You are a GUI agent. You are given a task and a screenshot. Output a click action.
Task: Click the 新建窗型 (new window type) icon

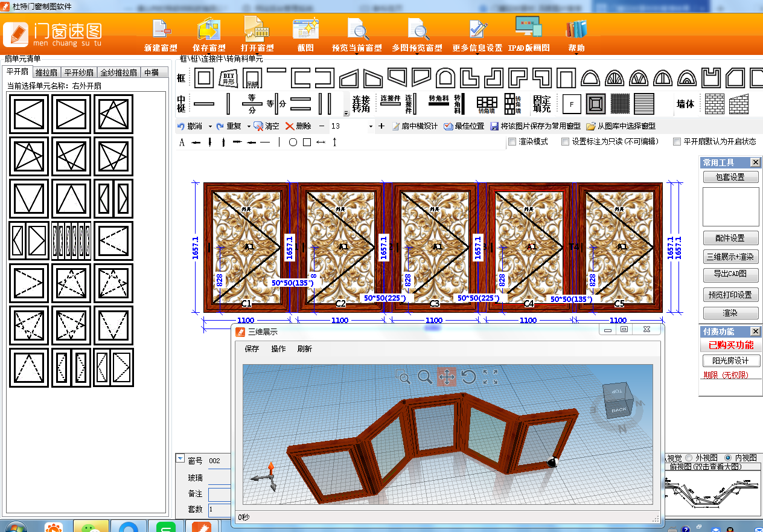(161, 29)
